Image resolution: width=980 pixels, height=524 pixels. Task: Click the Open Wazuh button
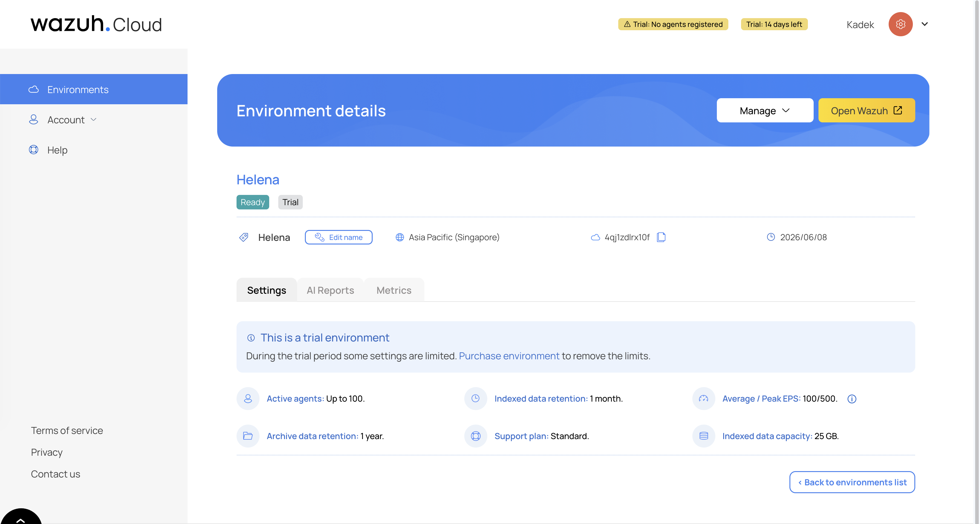pyautogui.click(x=866, y=111)
